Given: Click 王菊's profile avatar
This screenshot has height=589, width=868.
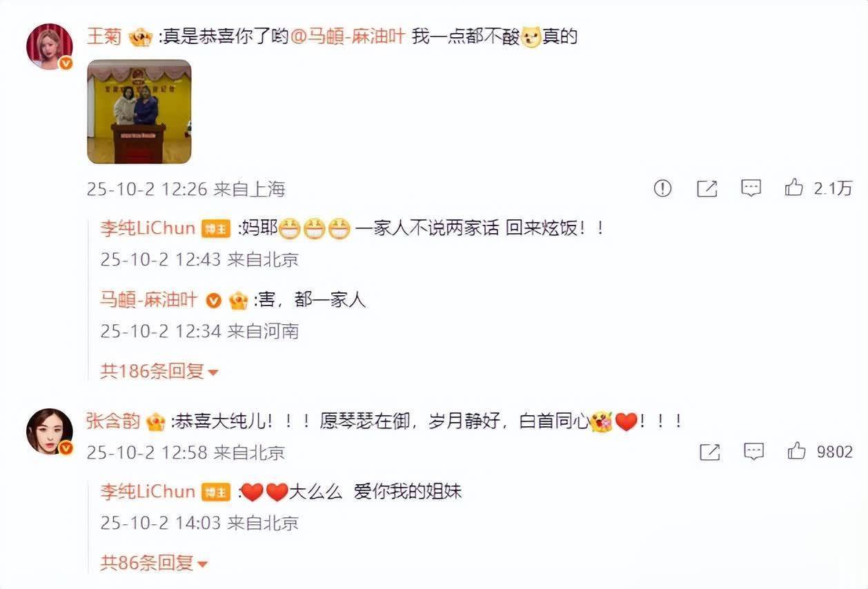Looking at the screenshot, I should point(49,46).
